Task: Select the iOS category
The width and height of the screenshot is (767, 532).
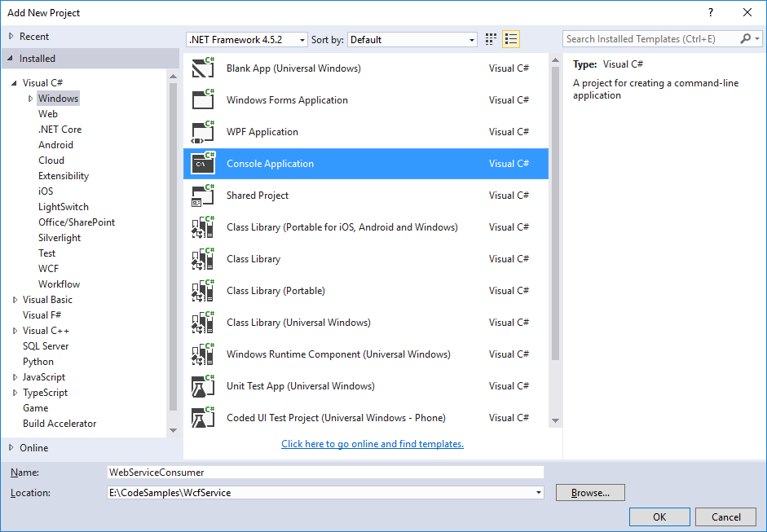Action: coord(46,191)
